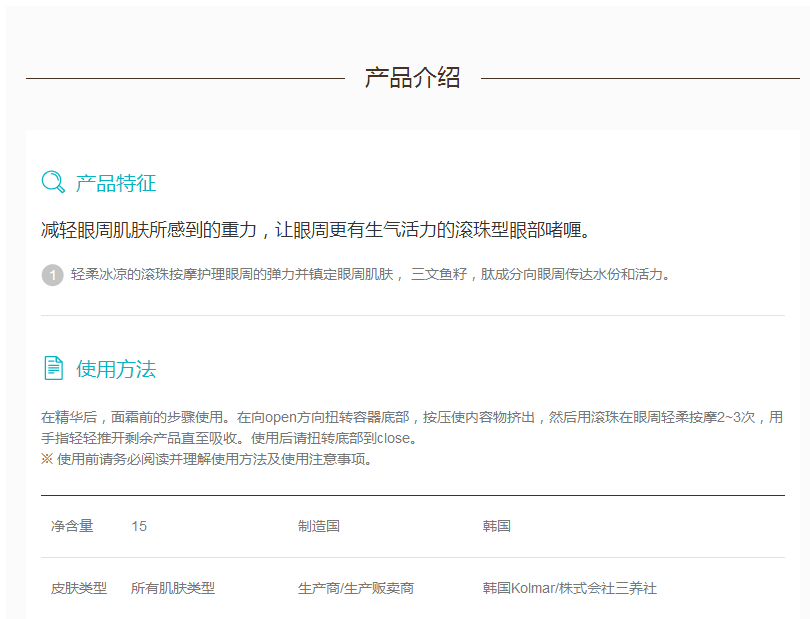
Task: Click the feature line starting with 轻柔冰凉
Action: 370,274
